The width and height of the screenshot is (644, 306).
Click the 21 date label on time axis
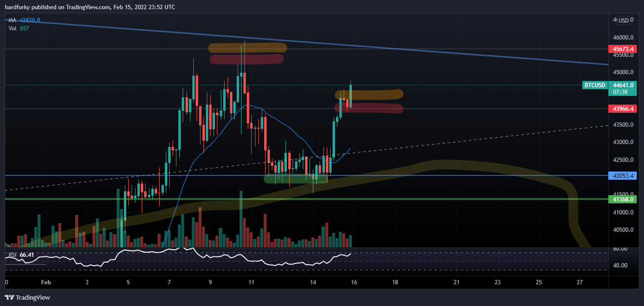click(x=456, y=282)
